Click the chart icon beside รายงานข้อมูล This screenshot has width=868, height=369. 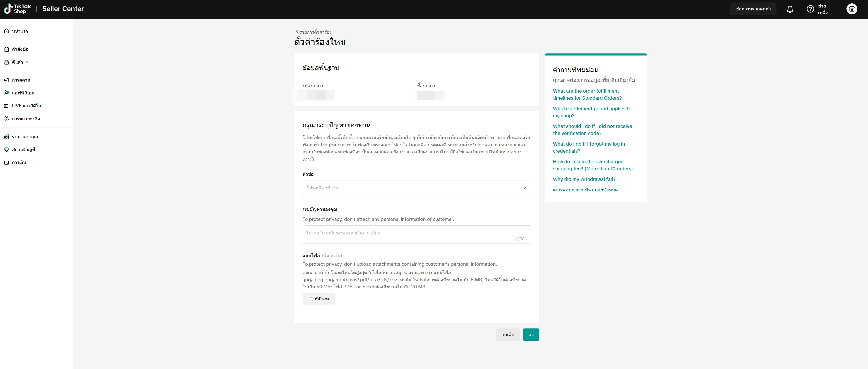click(6, 137)
